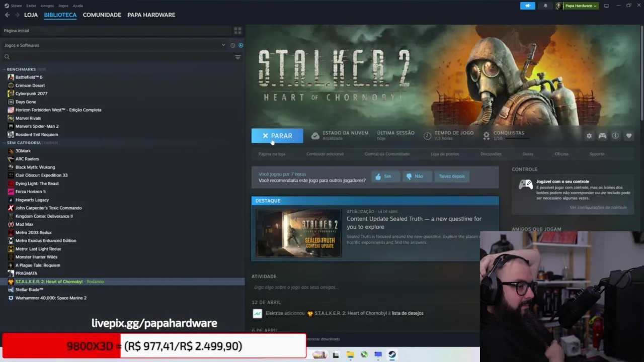Open the Jogos menu

[63, 6]
